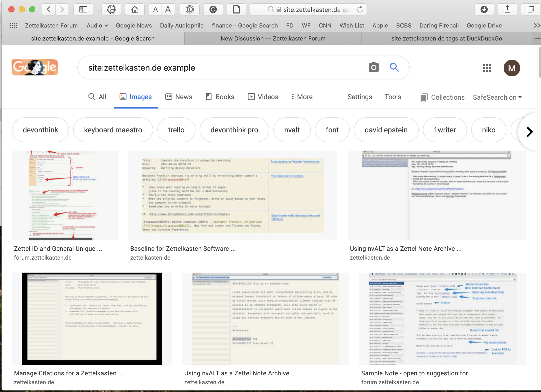Image resolution: width=541 pixels, height=392 pixels.
Task: Open Manage Citations for a Zettelkasten thumbnail
Action: (92, 319)
